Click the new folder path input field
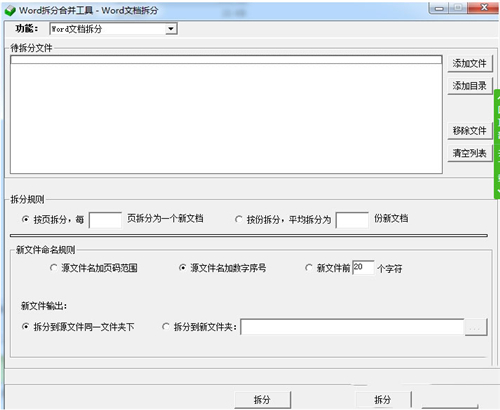This screenshot has height=410, width=500. [352, 327]
